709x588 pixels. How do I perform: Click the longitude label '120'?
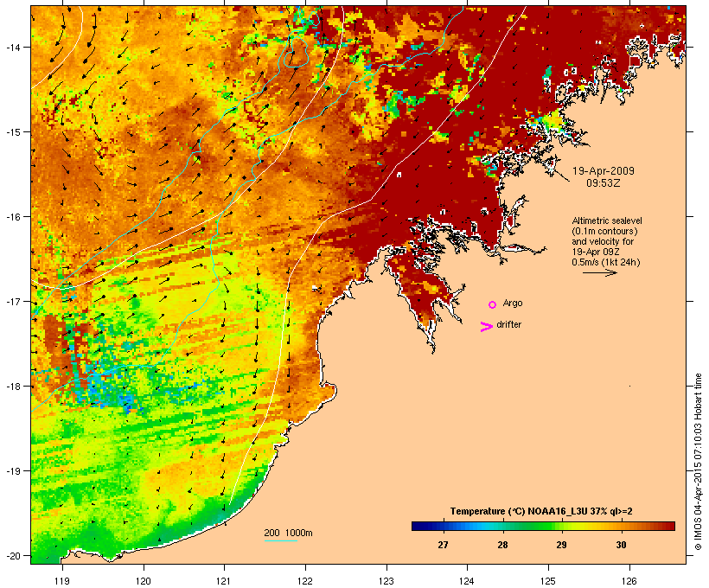[x=144, y=581]
